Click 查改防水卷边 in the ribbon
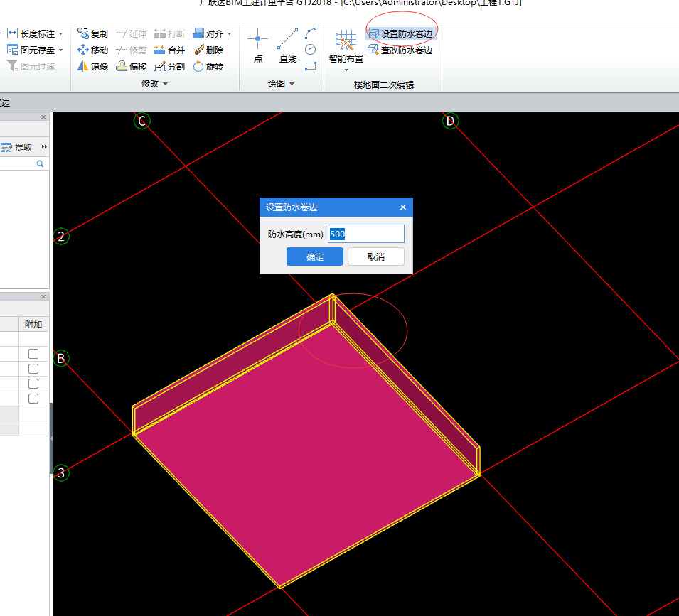Image resolution: width=679 pixels, height=616 pixels. click(400, 50)
